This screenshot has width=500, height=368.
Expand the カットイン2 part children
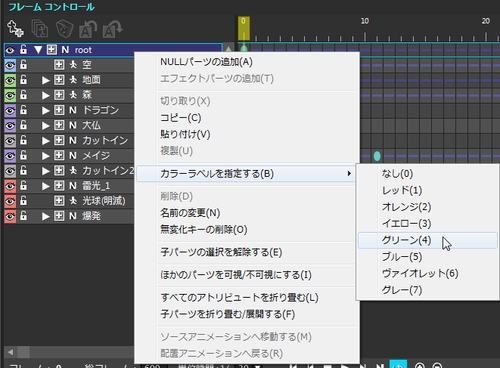(x=46, y=171)
